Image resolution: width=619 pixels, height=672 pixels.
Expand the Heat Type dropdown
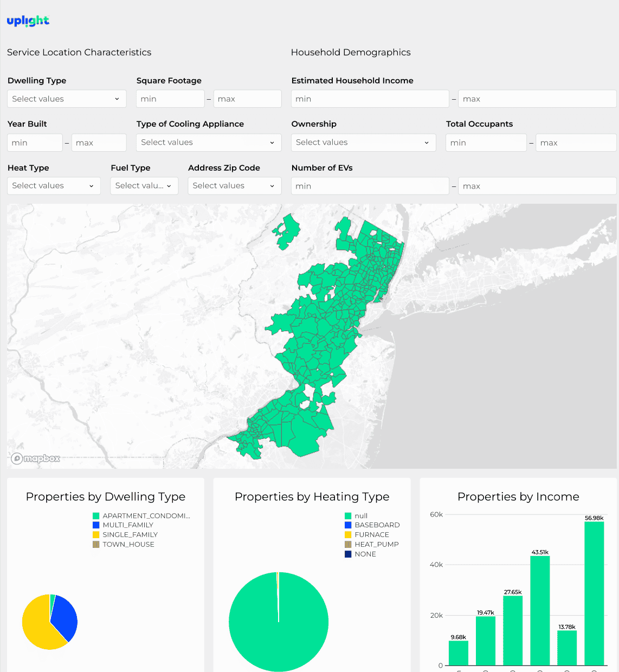(x=54, y=186)
